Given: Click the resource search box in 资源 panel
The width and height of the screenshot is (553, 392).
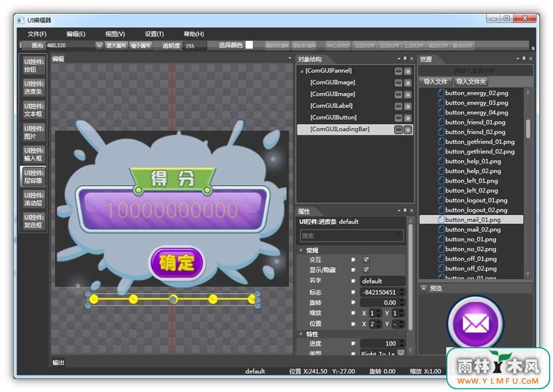Looking at the screenshot, I should [474, 71].
